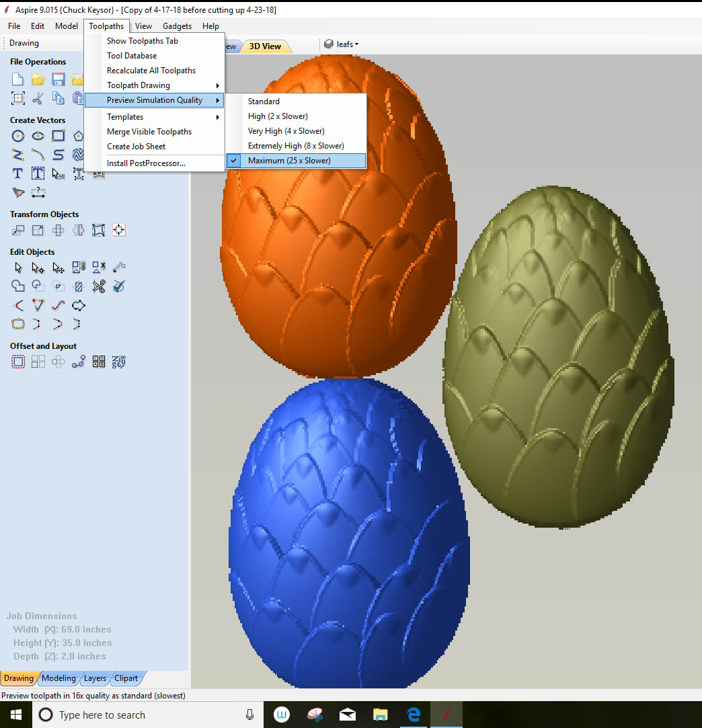Viewport: 702px width, 728px height.
Task: Select the Offset Vectors tool
Action: [x=18, y=362]
